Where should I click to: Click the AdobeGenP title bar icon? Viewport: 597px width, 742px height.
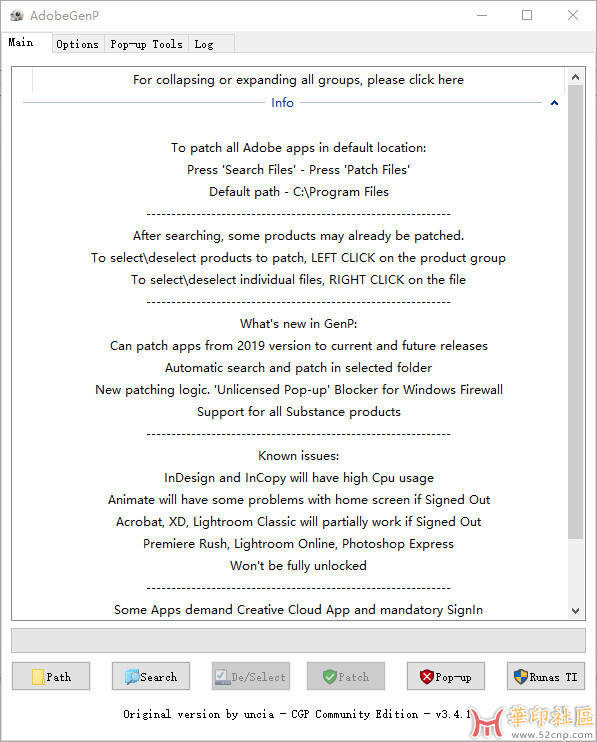(17, 16)
